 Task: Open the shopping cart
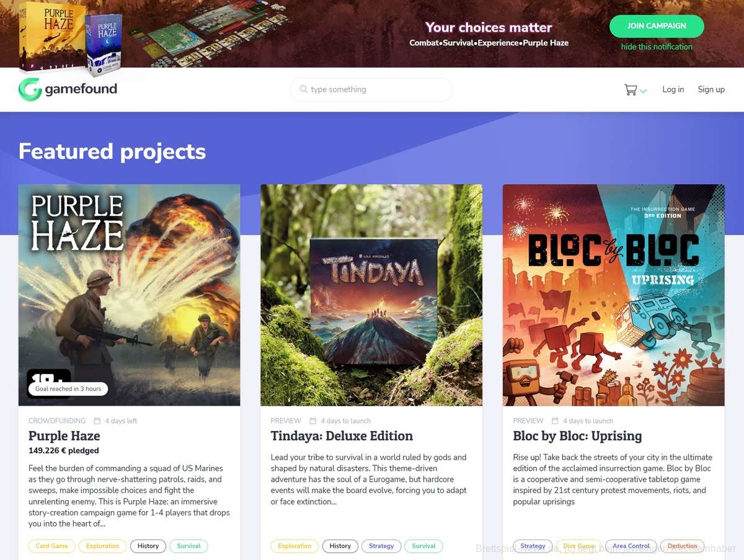(x=631, y=90)
